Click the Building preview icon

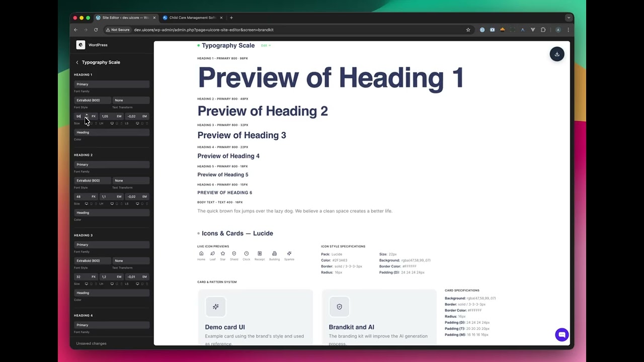click(x=274, y=253)
